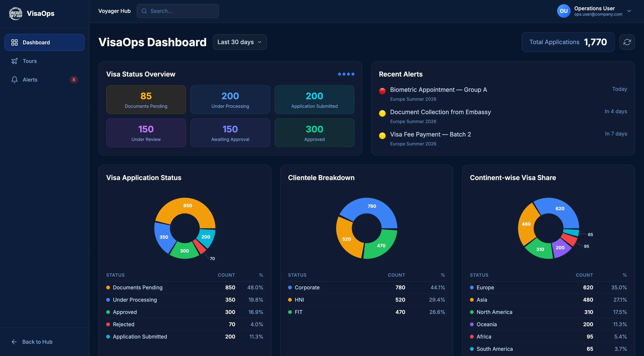Select the Dashboard grid icon in the sidebar
This screenshot has width=644, height=356.
point(15,42)
